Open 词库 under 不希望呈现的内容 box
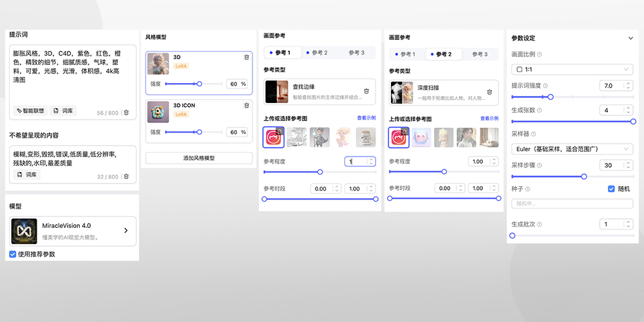The image size is (644, 322). pyautogui.click(x=26, y=175)
